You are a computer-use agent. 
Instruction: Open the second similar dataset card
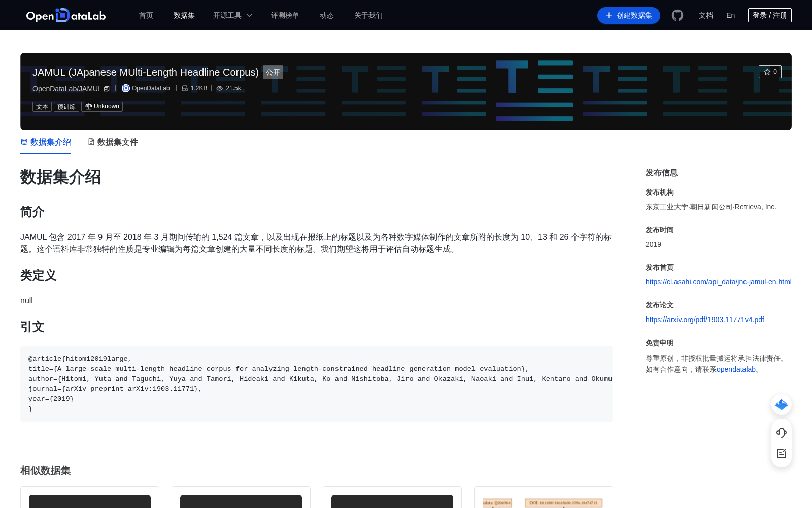pos(241,497)
